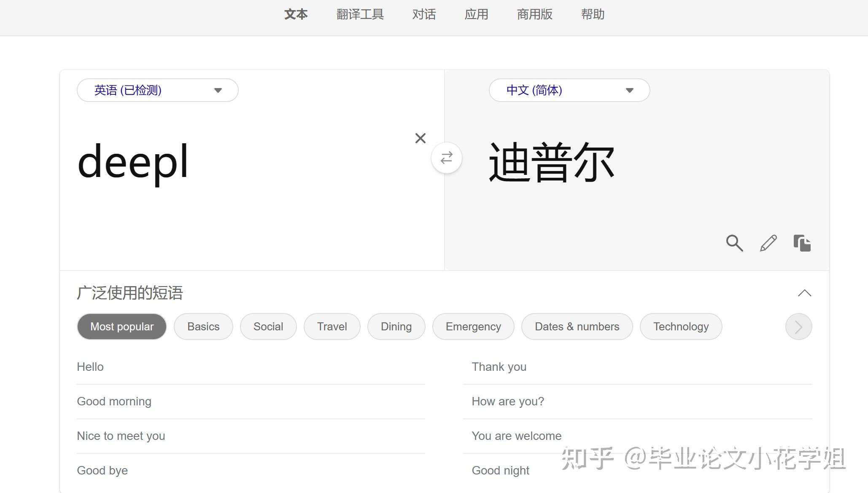Select the Basics phrase category
Image resolution: width=868 pixels, height=493 pixels.
coord(203,327)
